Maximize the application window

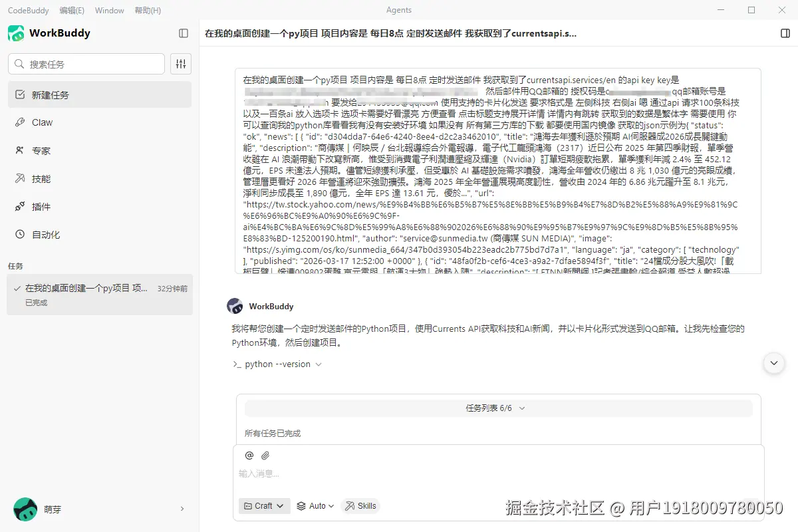click(751, 10)
